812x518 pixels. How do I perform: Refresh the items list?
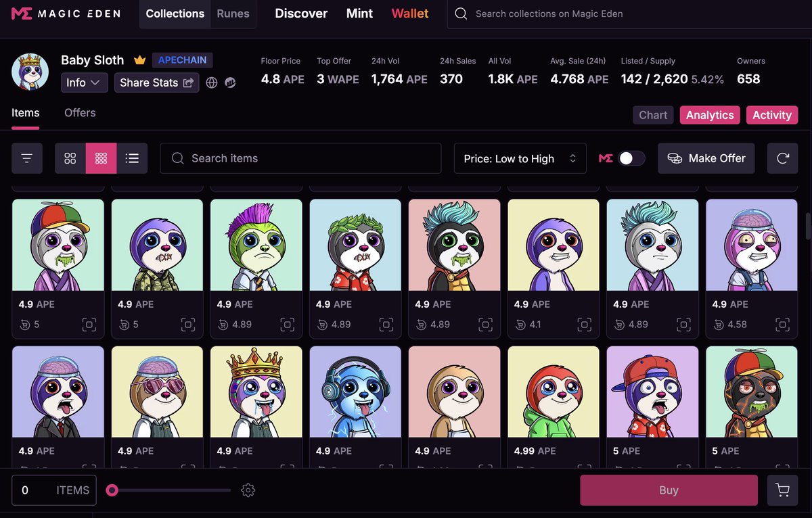(783, 158)
